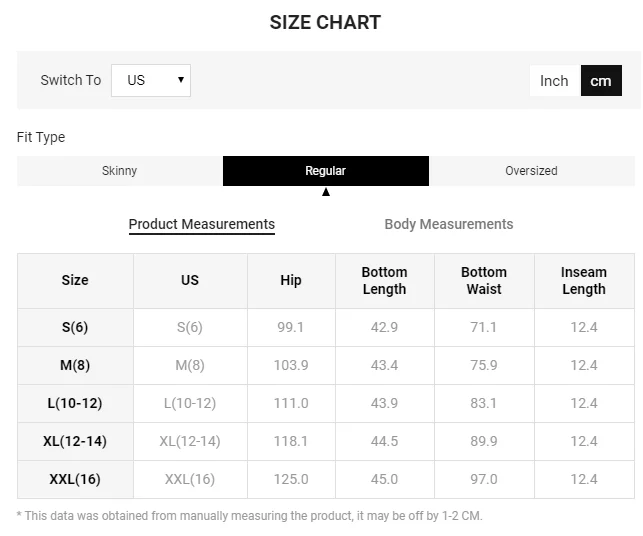The height and width of the screenshot is (536, 643).
Task: Select Skinny fit type
Action: [120, 171]
